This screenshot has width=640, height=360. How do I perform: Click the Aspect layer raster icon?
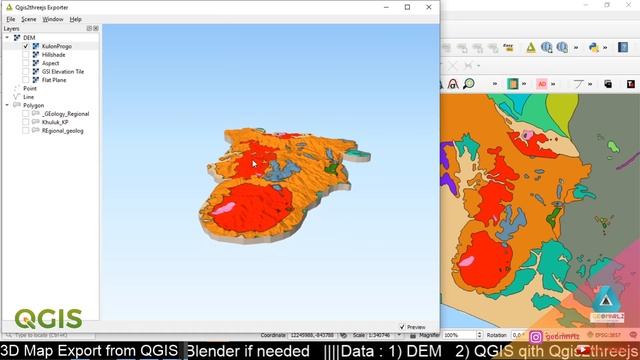36,63
